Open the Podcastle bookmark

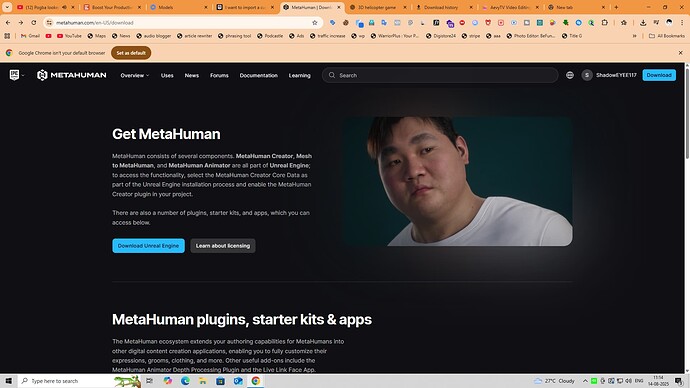270,36
